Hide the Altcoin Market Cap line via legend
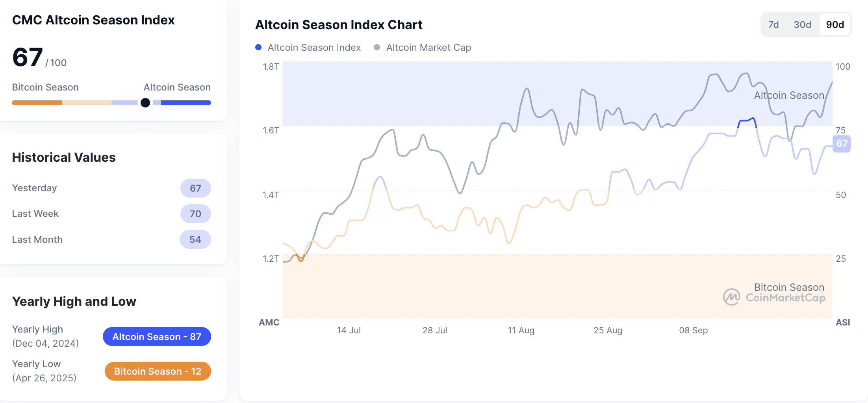Image resolution: width=868 pixels, height=403 pixels. point(428,47)
